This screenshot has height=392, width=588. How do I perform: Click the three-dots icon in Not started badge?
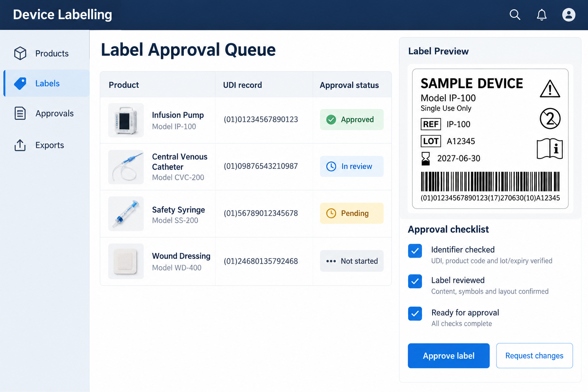pos(331,261)
